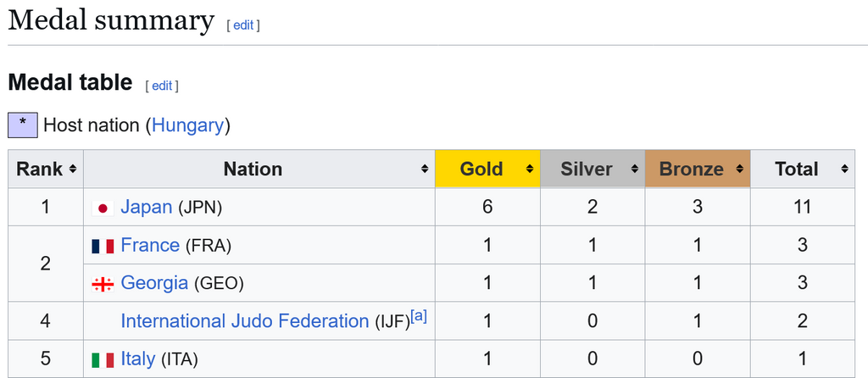
Task: Open the International Judo Federation link
Action: (x=245, y=321)
